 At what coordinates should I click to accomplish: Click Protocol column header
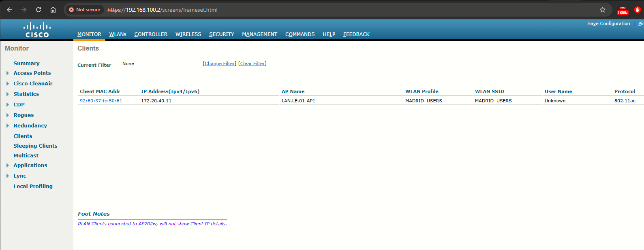(x=625, y=91)
